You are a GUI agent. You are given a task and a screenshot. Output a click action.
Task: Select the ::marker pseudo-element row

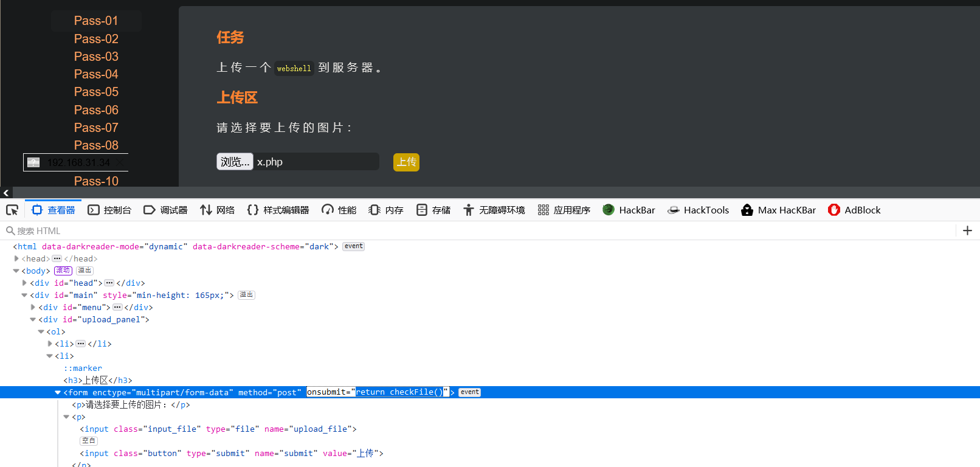click(x=83, y=368)
